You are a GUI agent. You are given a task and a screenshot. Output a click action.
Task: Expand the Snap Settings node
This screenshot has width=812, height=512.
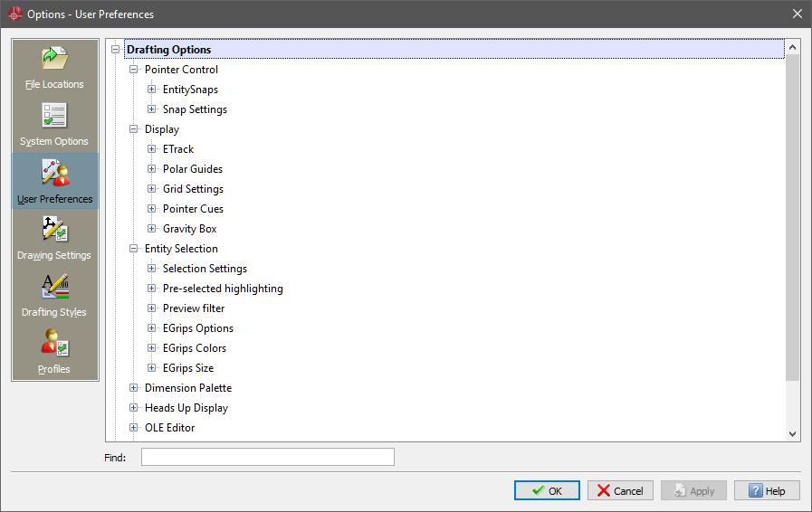coord(152,109)
